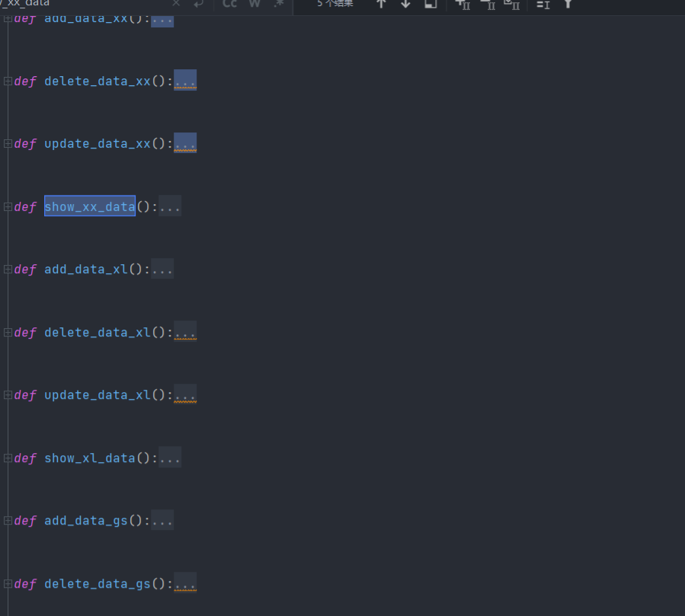Insert new line in search field
Image resolution: width=685 pixels, height=616 pixels.
[x=199, y=4]
